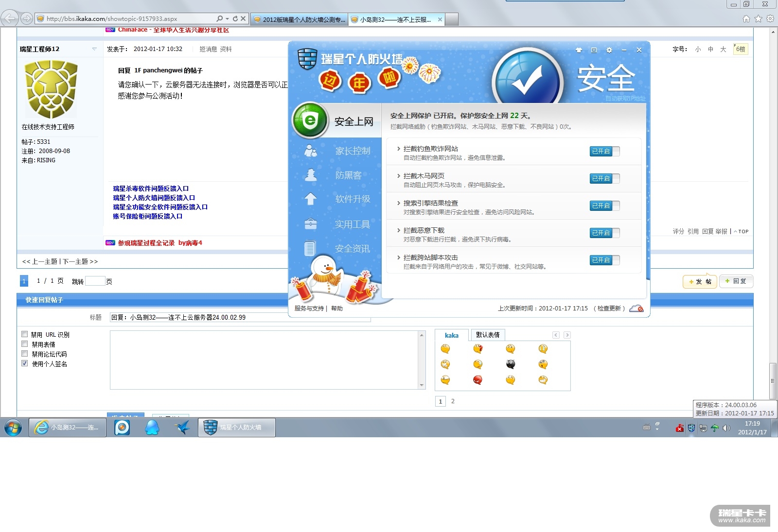Uncheck the 使用个人签名 checkbox
This screenshot has width=778, height=532.
[x=24, y=363]
